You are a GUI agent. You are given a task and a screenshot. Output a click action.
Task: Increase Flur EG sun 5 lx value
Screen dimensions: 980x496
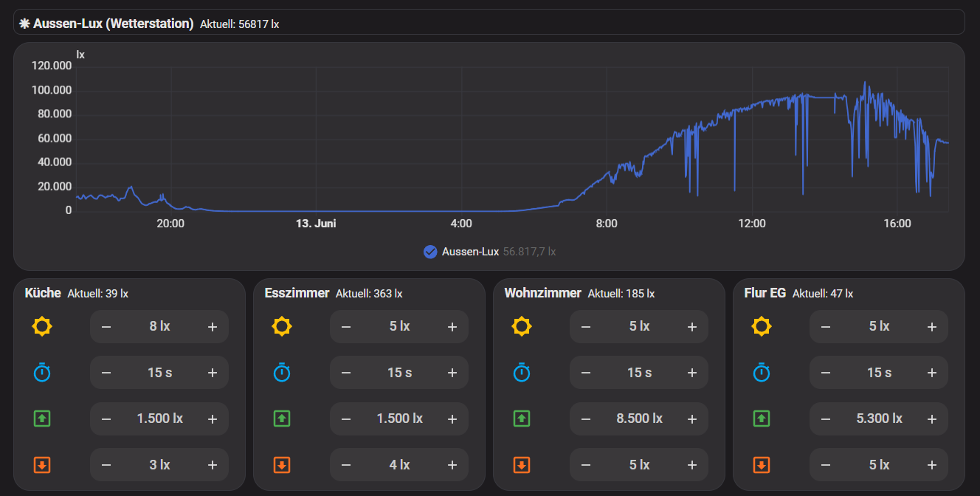(x=932, y=326)
